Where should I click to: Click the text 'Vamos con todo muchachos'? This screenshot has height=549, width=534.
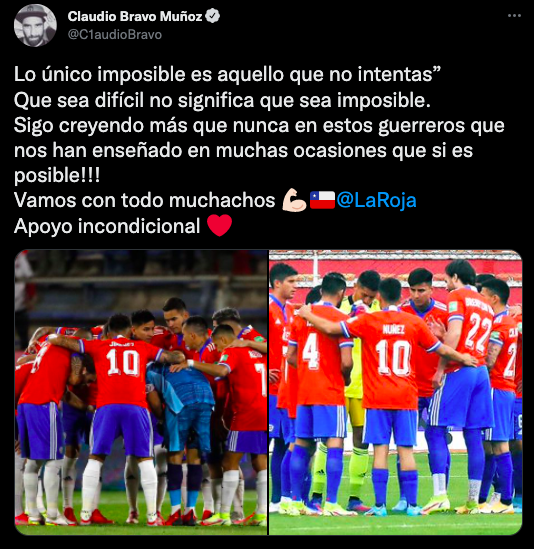tap(145, 201)
